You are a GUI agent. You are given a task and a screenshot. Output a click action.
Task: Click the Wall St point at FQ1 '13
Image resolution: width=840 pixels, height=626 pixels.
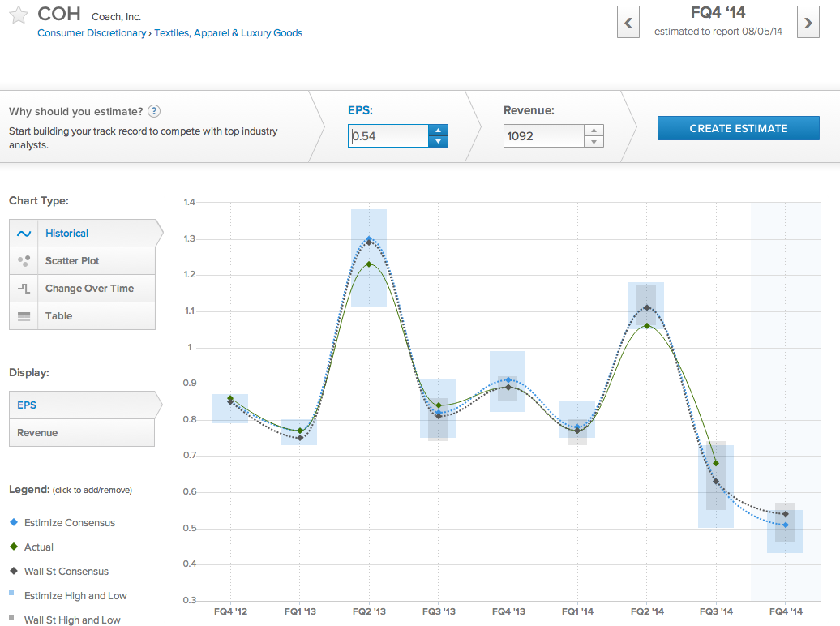point(300,439)
